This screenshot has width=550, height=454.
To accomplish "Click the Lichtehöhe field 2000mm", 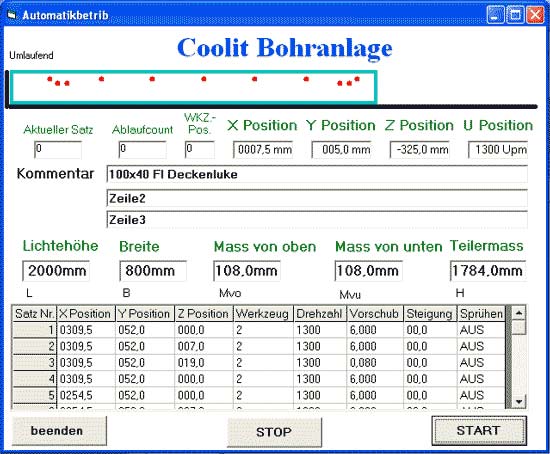I will (x=56, y=271).
